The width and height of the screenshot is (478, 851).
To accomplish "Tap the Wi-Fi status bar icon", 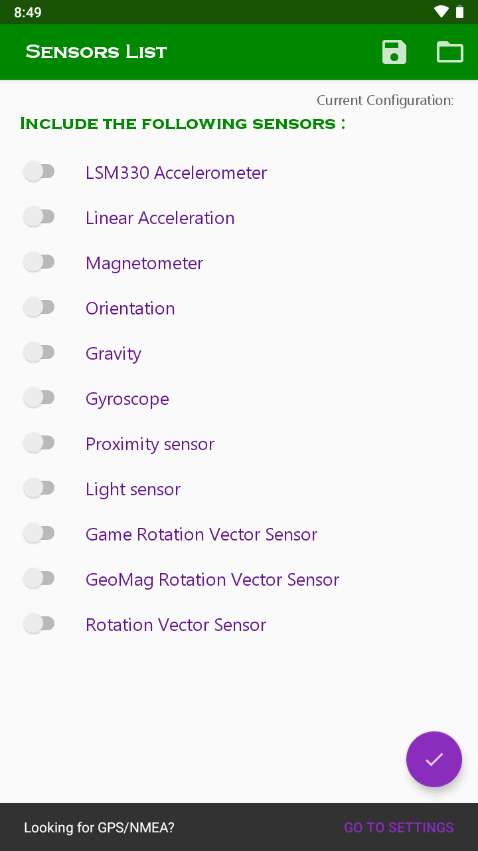I will coord(442,11).
